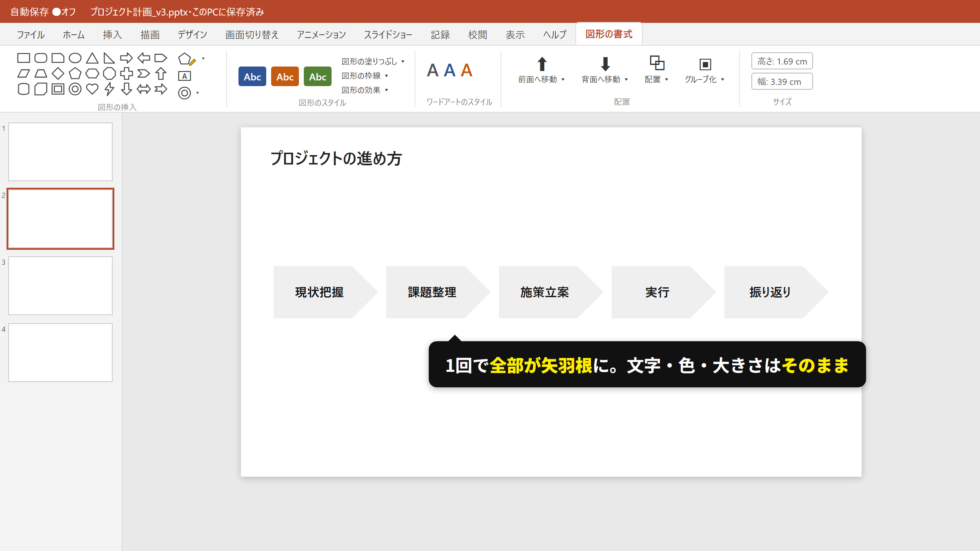
Task: Choose the heart shape
Action: tap(92, 89)
